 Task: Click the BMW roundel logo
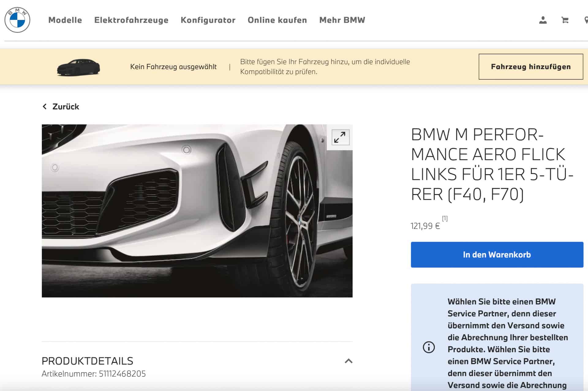[x=17, y=20]
